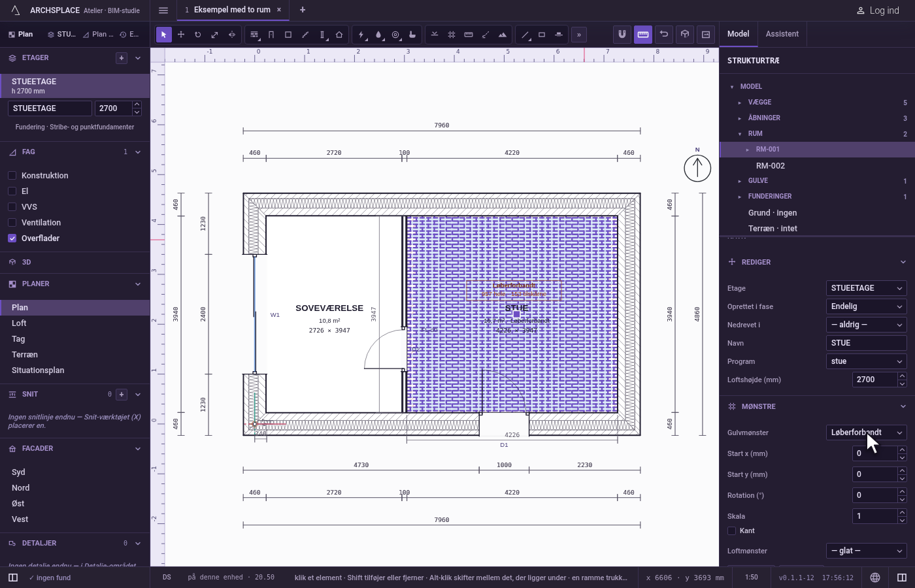Viewport: 915px width, 588px height.
Task: Uncheck the Overflader checkbox
Action: 12,238
